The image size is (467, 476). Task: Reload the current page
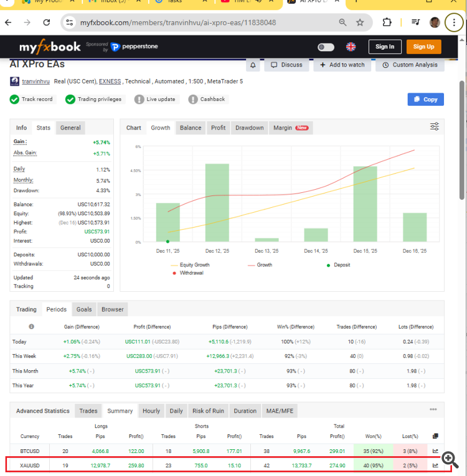(x=46, y=22)
